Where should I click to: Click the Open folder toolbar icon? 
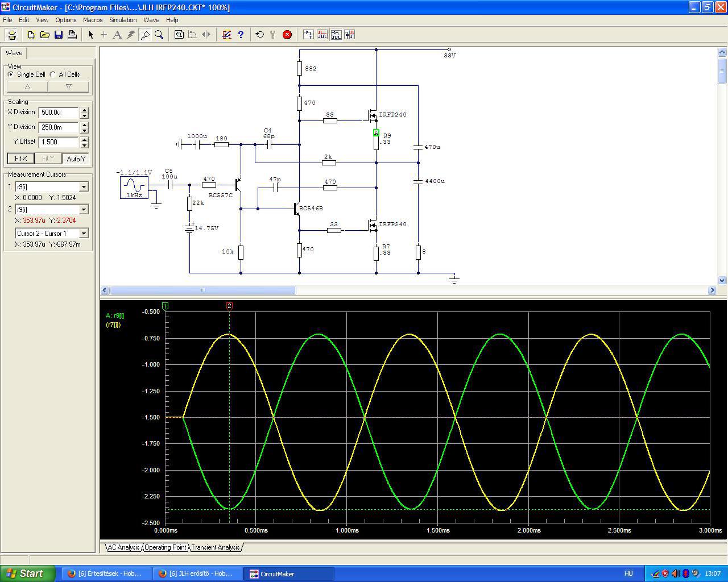[x=45, y=35]
